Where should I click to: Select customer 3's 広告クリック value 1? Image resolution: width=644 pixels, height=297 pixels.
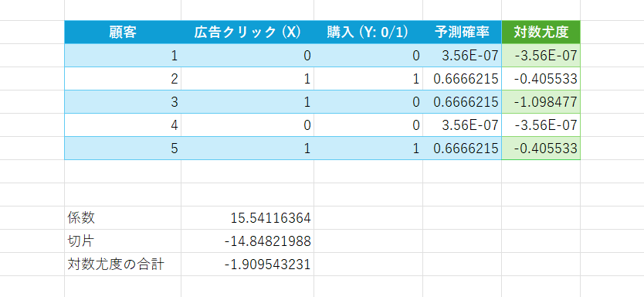248,101
